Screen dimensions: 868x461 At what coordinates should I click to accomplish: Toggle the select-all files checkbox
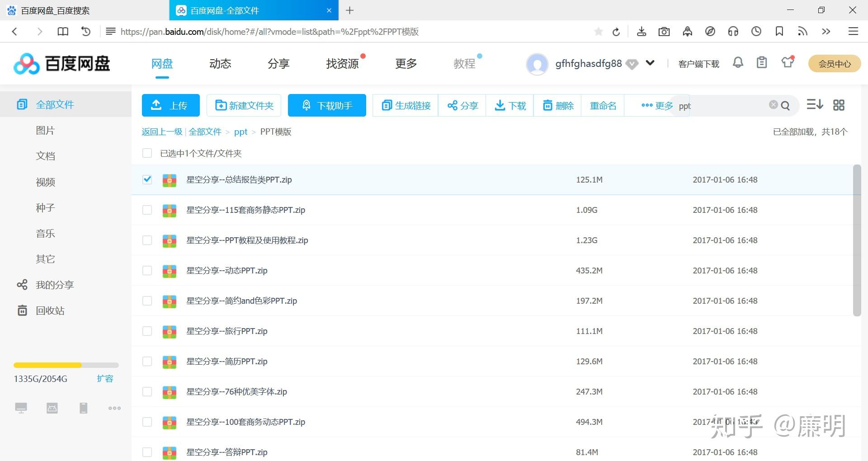(147, 153)
